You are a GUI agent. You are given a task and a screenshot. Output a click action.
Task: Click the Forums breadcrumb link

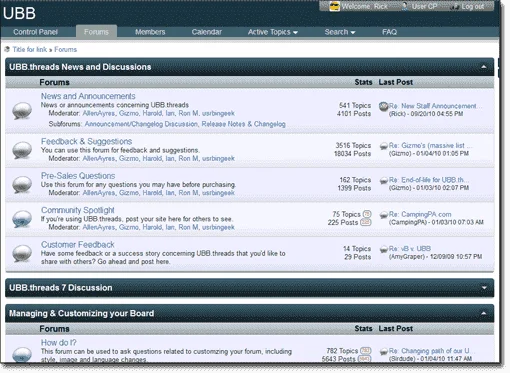tap(66, 49)
